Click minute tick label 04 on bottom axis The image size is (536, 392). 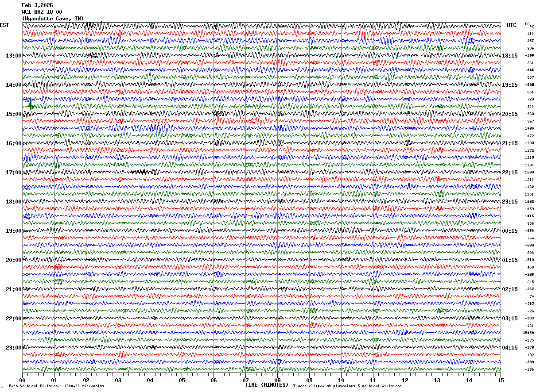150,380
